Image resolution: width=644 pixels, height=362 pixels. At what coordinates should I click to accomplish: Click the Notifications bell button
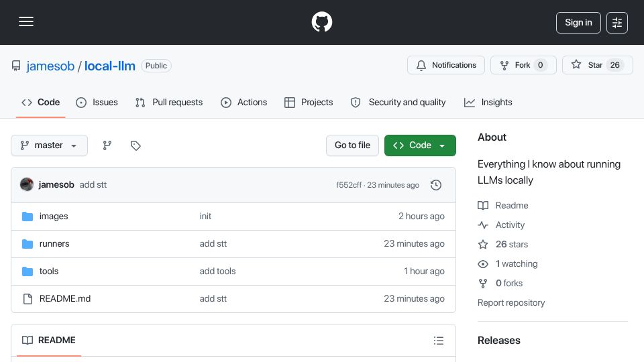pyautogui.click(x=446, y=65)
